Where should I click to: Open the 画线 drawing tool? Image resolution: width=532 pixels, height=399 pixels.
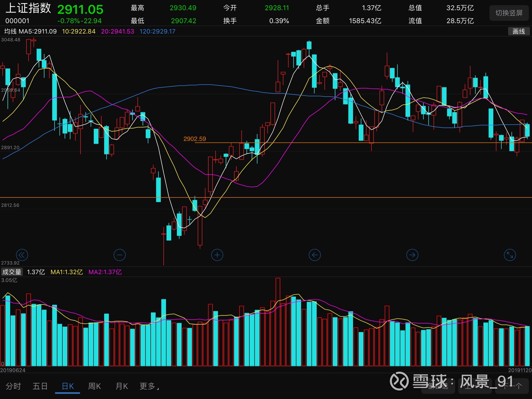(519, 31)
